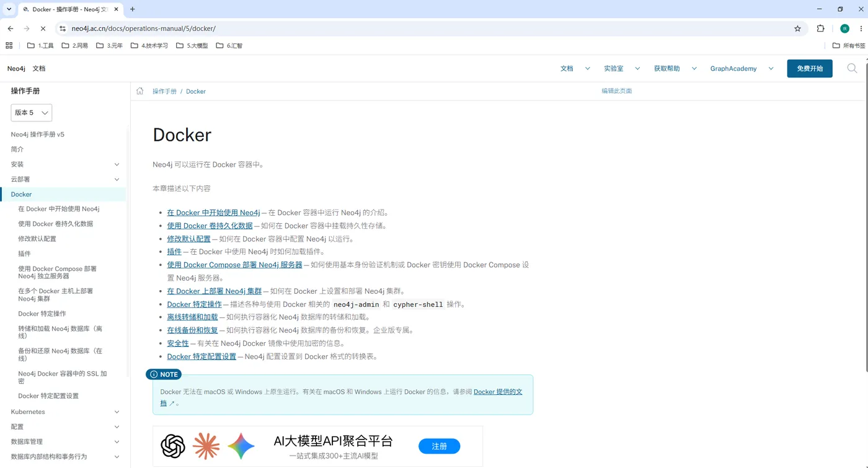
Task: Expand the 配置 section chevron
Action: (117, 426)
